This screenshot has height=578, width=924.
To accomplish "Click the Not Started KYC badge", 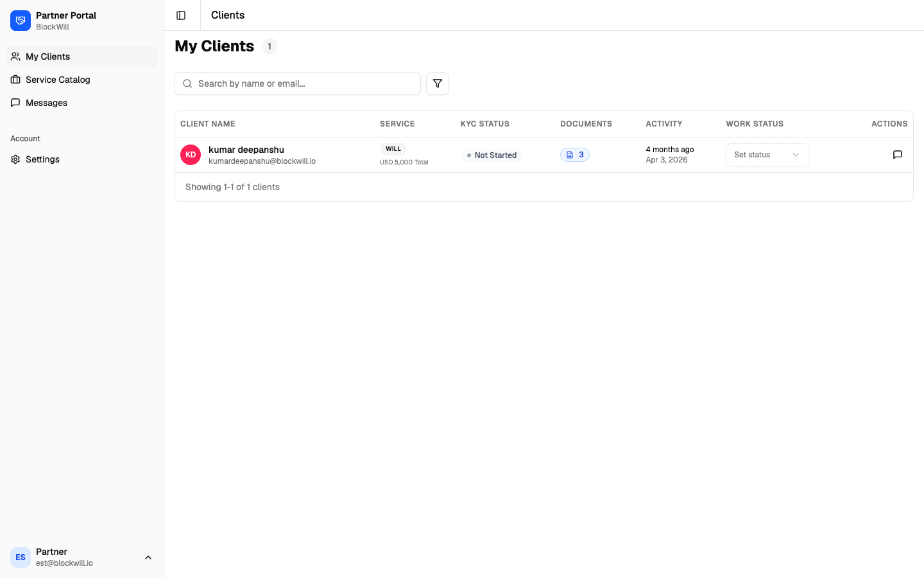I will [x=492, y=155].
